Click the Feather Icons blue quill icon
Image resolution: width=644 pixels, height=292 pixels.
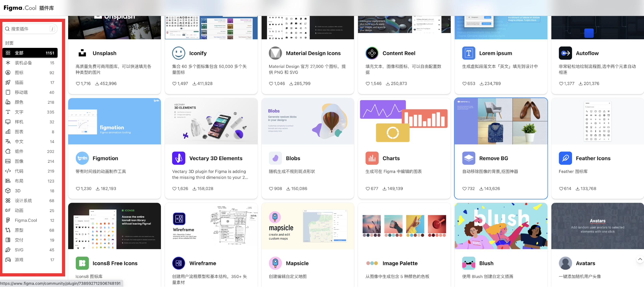coord(565,158)
